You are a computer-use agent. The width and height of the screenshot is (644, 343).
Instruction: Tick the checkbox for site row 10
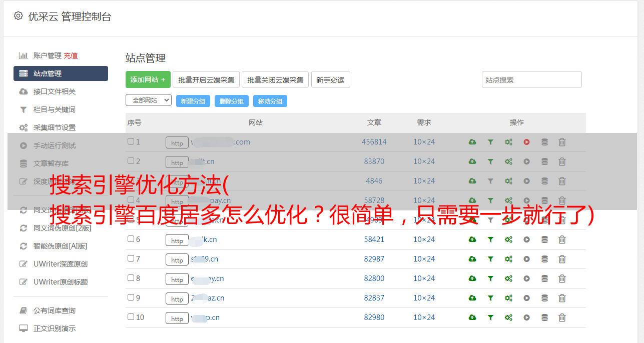tap(131, 317)
